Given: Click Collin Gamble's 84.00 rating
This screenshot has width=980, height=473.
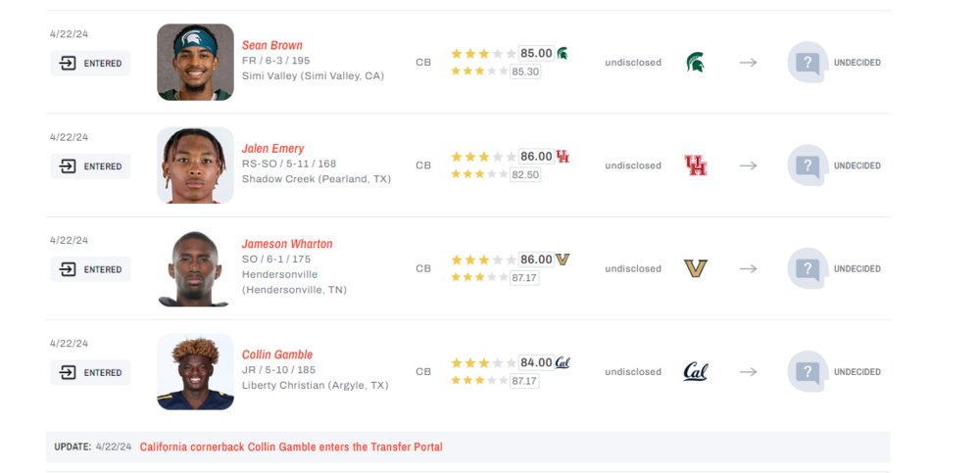Looking at the screenshot, I should (536, 362).
